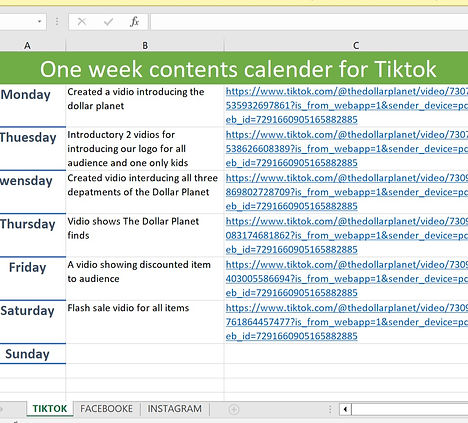Image resolution: width=468 pixels, height=423 pixels.
Task: Switch to the INSTAGRAM sheet tab
Action: pos(175,409)
